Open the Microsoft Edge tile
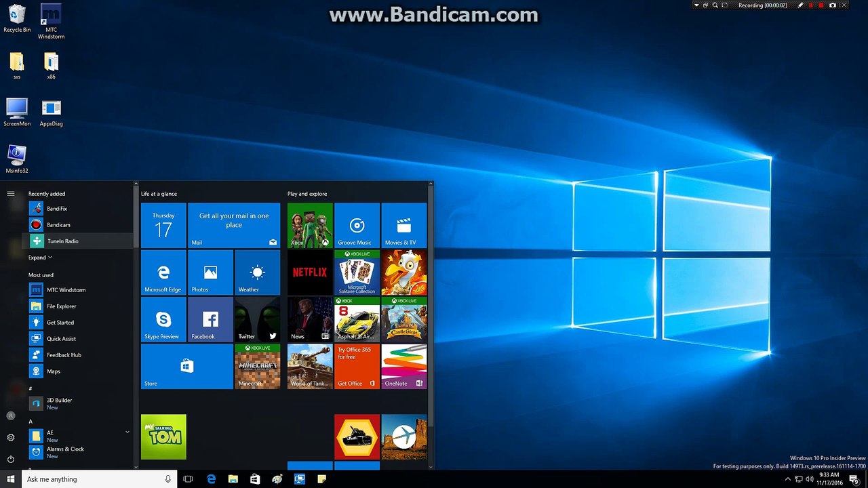This screenshot has width=868, height=488. [x=163, y=272]
